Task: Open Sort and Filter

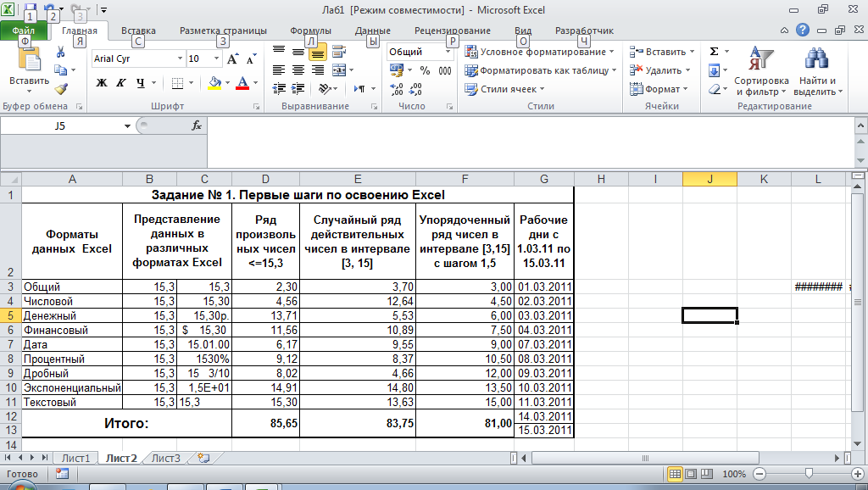Action: pyautogui.click(x=761, y=71)
